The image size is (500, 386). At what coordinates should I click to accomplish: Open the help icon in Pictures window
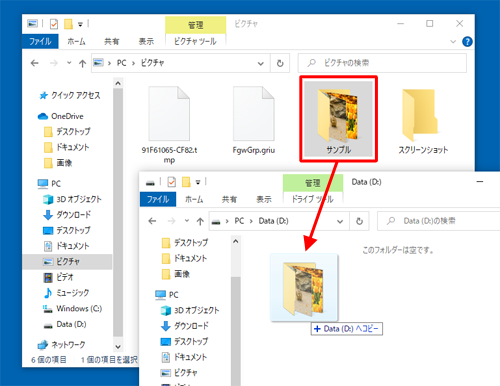tap(467, 42)
